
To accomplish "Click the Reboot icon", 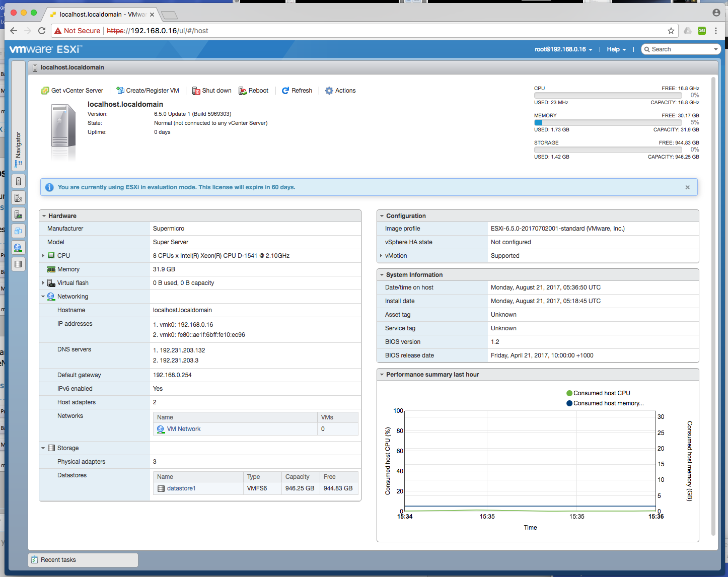I will pos(243,91).
